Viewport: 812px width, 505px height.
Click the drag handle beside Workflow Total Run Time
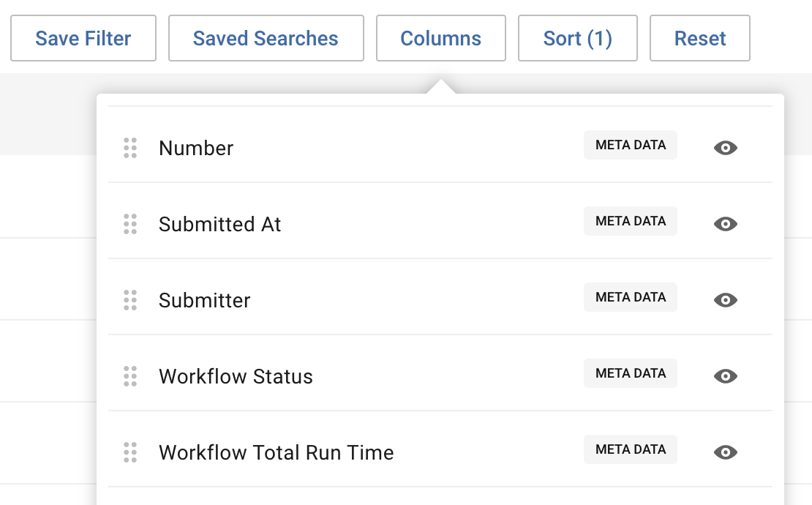[130, 452]
